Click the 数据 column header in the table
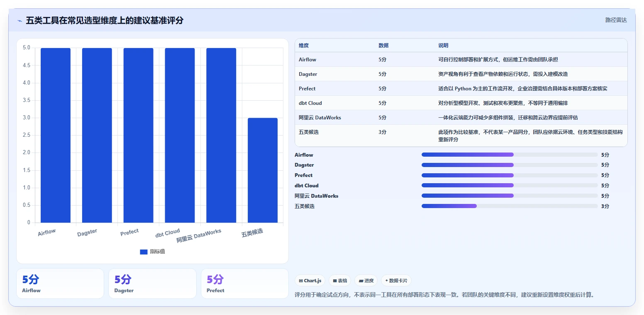 coord(383,46)
